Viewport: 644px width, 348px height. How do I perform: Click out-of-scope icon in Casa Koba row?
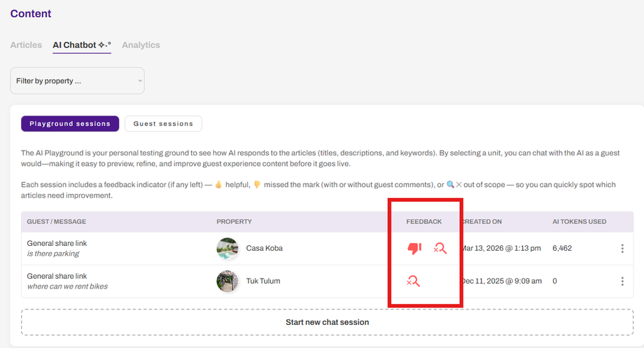(x=440, y=248)
